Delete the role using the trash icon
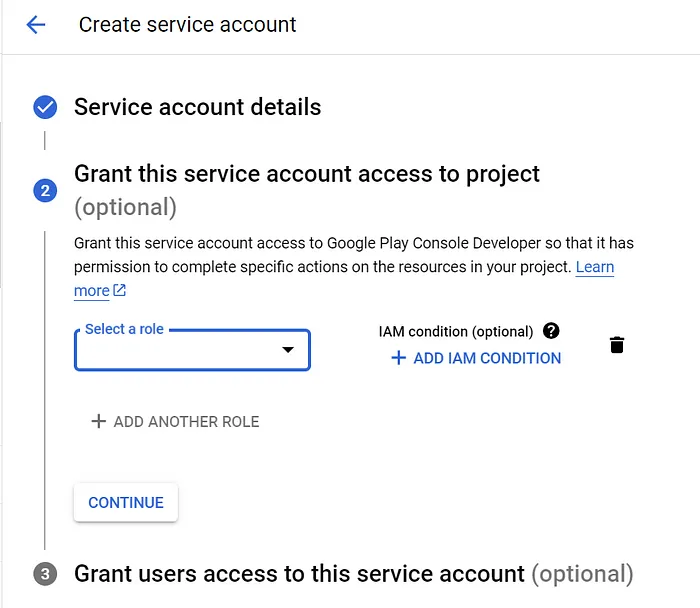This screenshot has width=700, height=608. pos(617,345)
